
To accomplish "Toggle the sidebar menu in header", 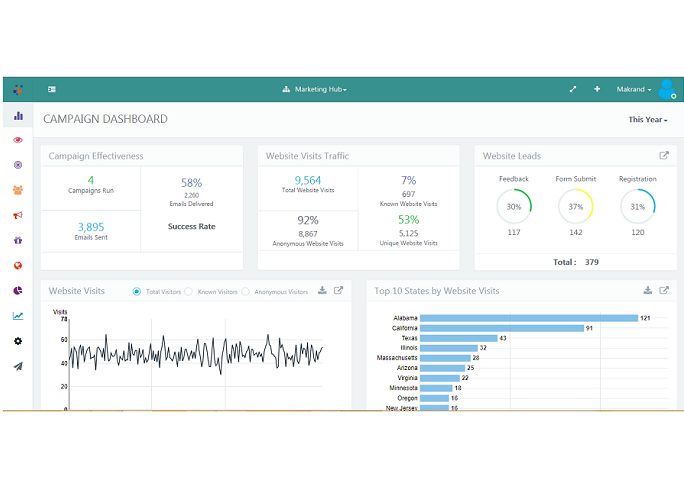I will (52, 89).
